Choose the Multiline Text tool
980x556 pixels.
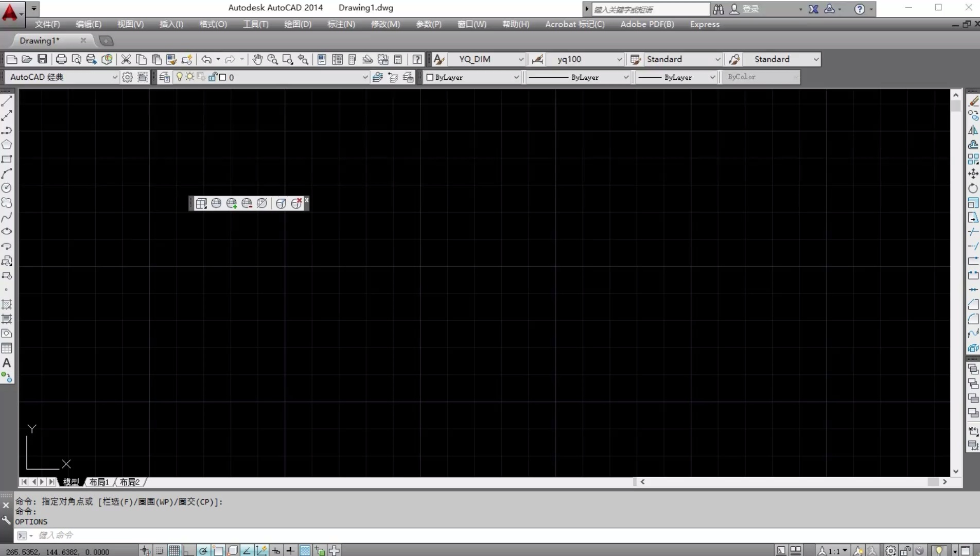coord(7,363)
